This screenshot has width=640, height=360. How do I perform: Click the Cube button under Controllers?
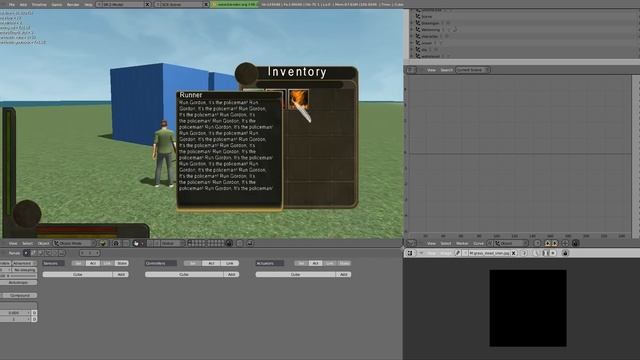(x=184, y=274)
